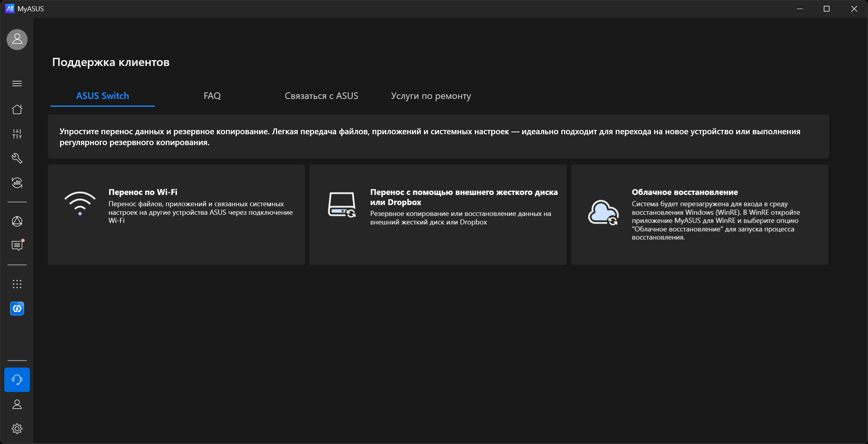The image size is (868, 444).
Task: Open system diagnosis wrench icon
Action: (17, 158)
